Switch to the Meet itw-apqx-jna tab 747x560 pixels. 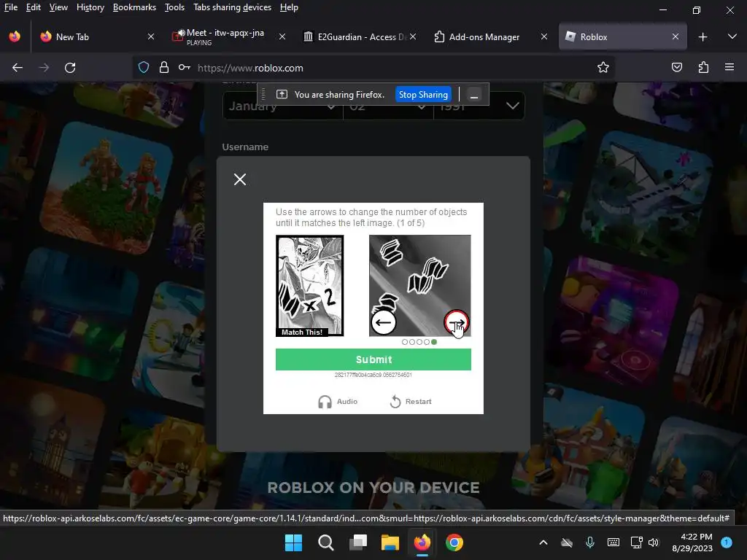(x=228, y=36)
